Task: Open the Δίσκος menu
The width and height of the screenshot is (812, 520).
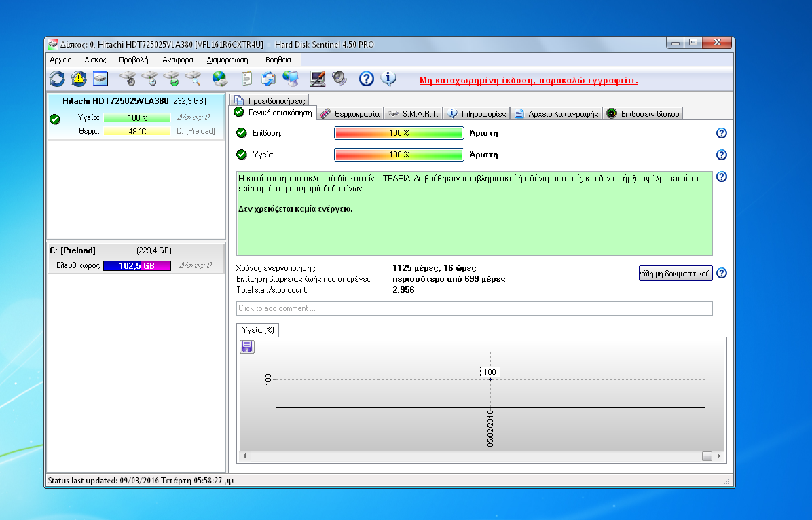Action: (95, 60)
